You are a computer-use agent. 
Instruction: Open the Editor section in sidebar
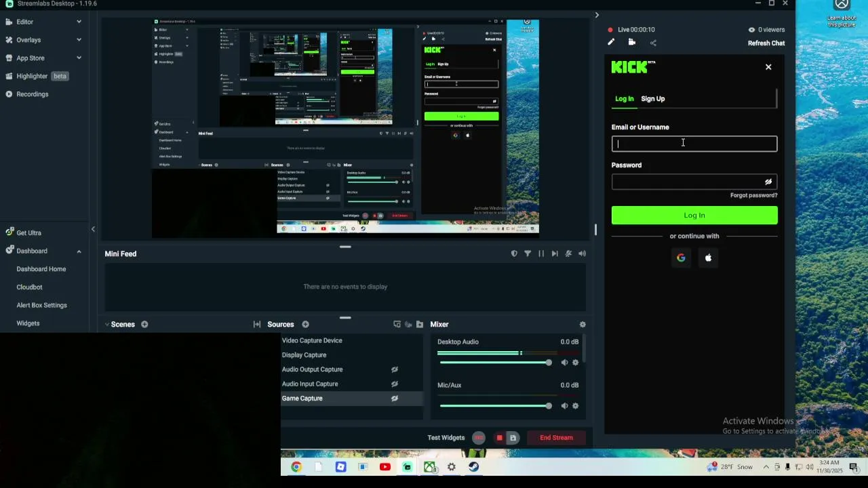click(24, 22)
